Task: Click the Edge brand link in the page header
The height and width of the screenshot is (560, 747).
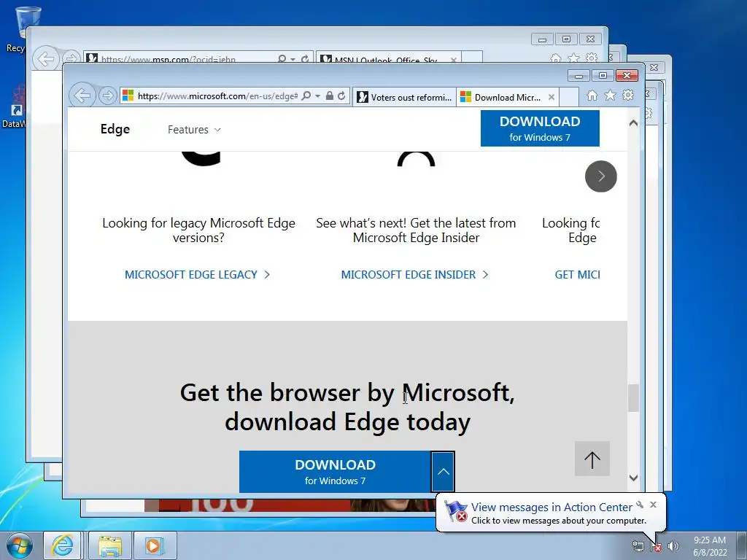Action: 115,129
